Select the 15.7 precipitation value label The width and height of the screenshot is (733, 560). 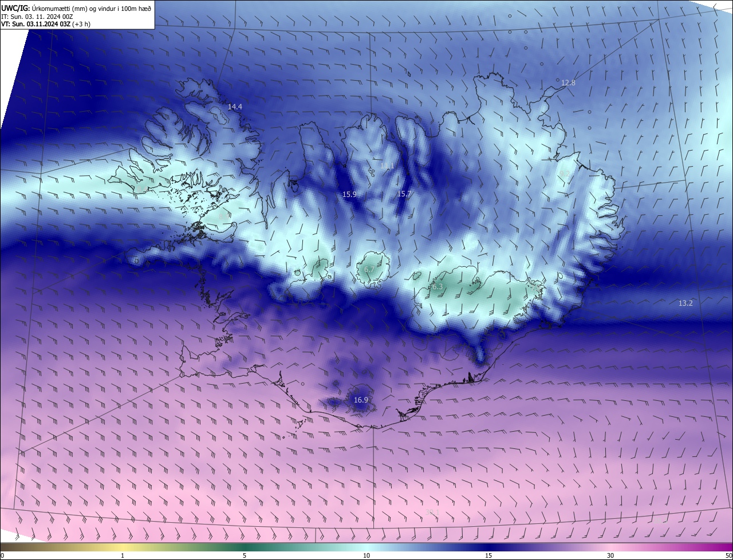(x=404, y=194)
